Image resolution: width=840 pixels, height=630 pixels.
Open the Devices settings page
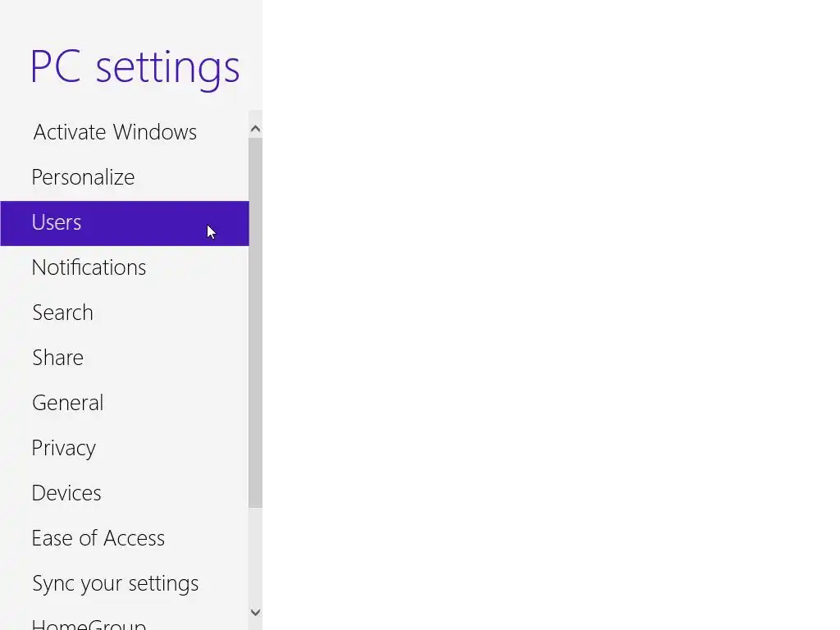coord(125,493)
